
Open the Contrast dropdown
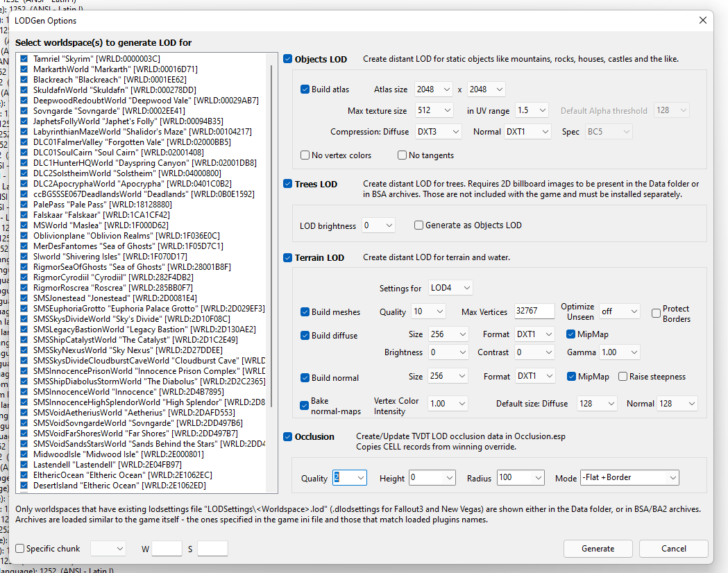pyautogui.click(x=535, y=352)
